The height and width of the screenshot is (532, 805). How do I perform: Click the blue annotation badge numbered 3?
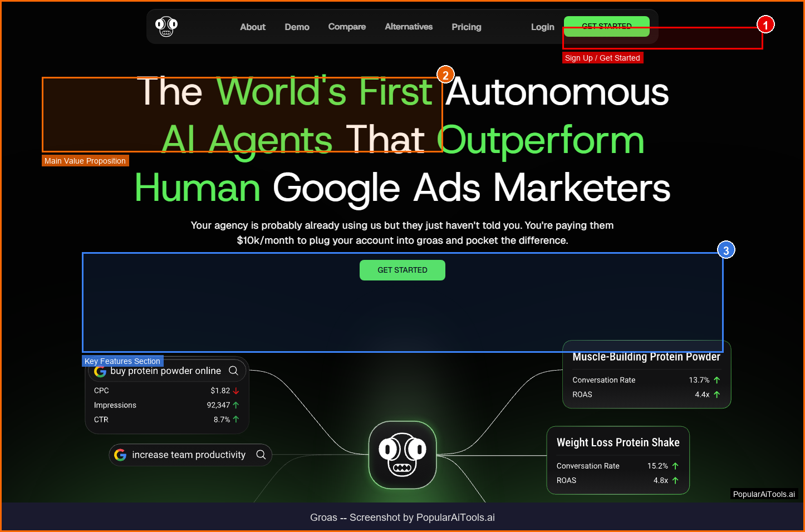click(726, 250)
